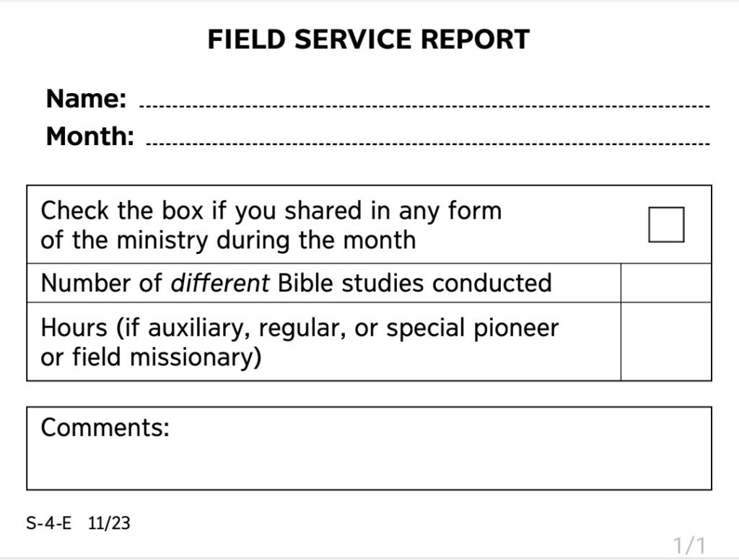This screenshot has height=560, width=739.
Task: Click inside the Comments box
Action: (369, 448)
